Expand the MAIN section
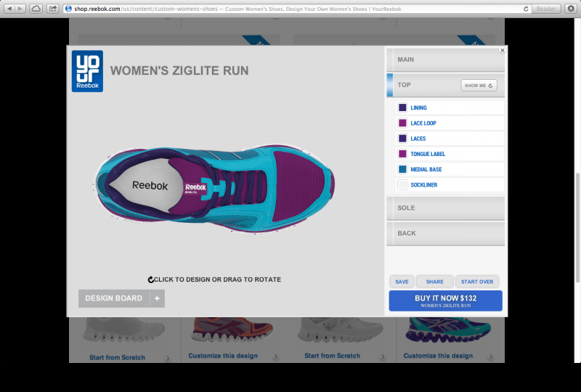Image resolution: width=581 pixels, height=392 pixels. [x=445, y=60]
